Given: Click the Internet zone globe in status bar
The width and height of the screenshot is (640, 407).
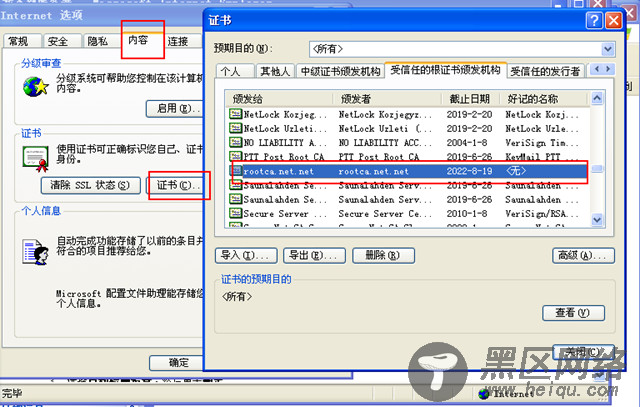Looking at the screenshot, I should [484, 394].
